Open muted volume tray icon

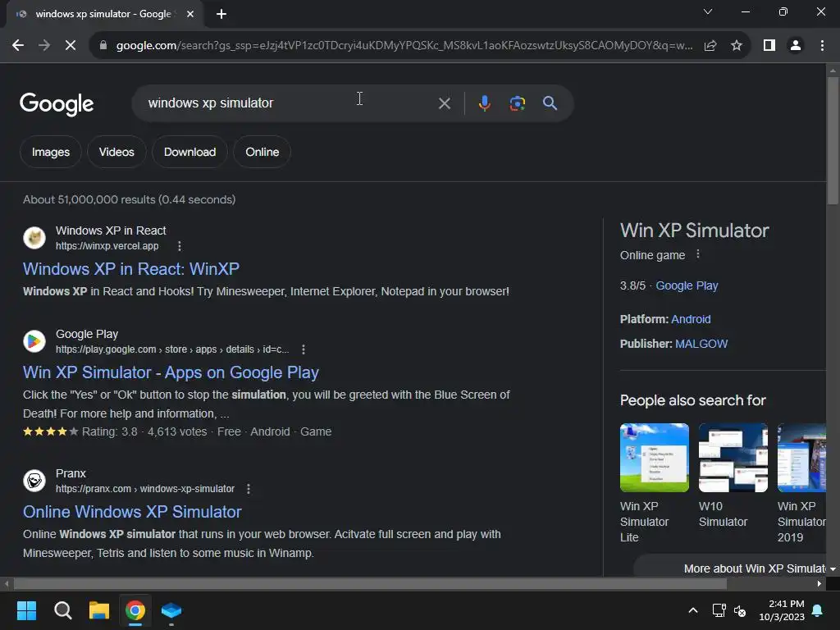(x=740, y=610)
